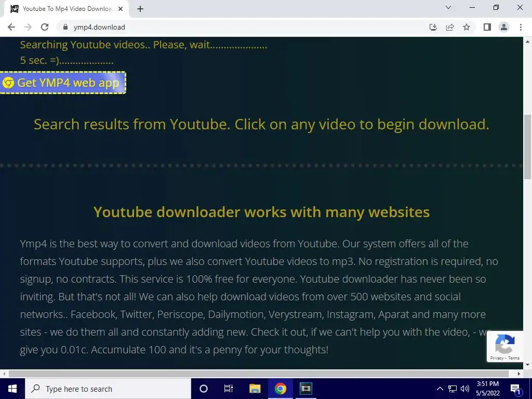Open a new tab with plus button

click(x=140, y=9)
